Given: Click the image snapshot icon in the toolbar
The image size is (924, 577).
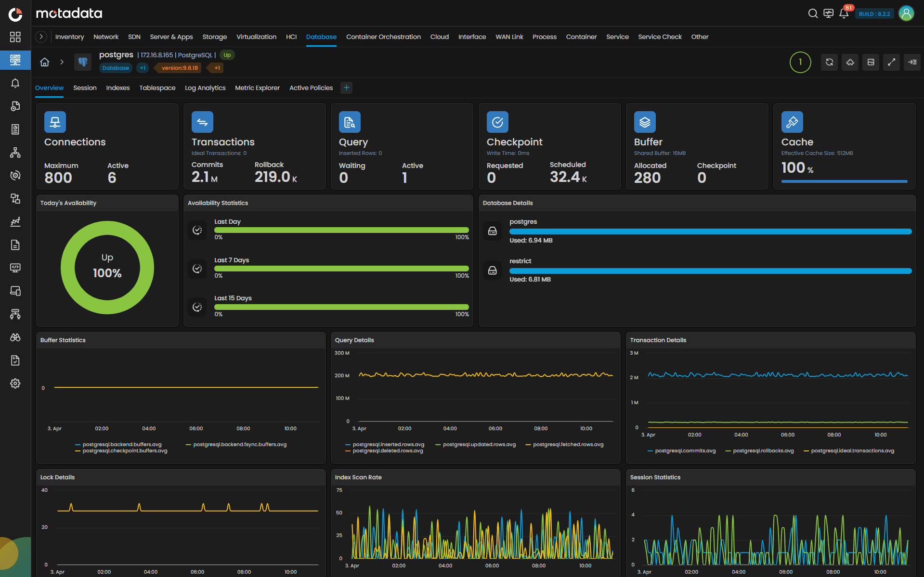Looking at the screenshot, I should [x=871, y=62].
